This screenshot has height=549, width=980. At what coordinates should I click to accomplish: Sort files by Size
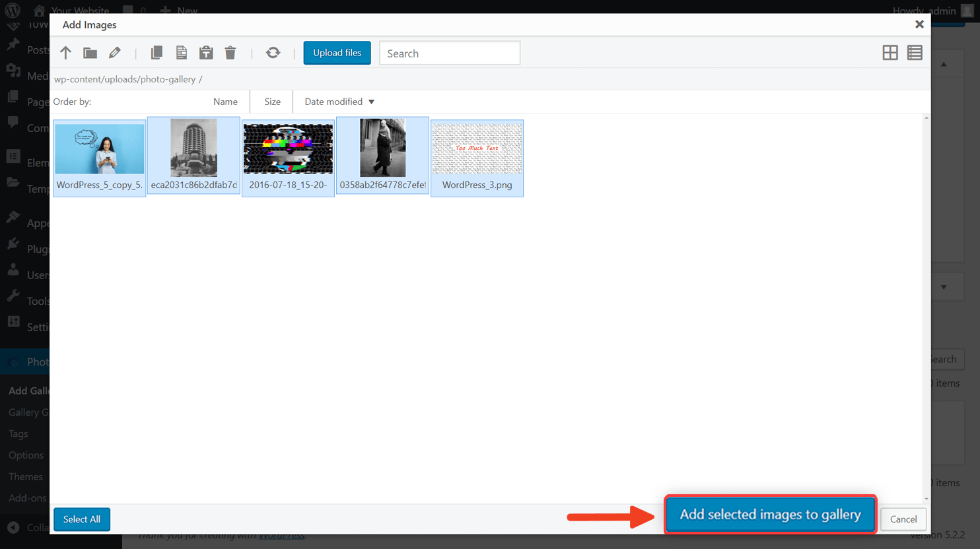pos(272,102)
